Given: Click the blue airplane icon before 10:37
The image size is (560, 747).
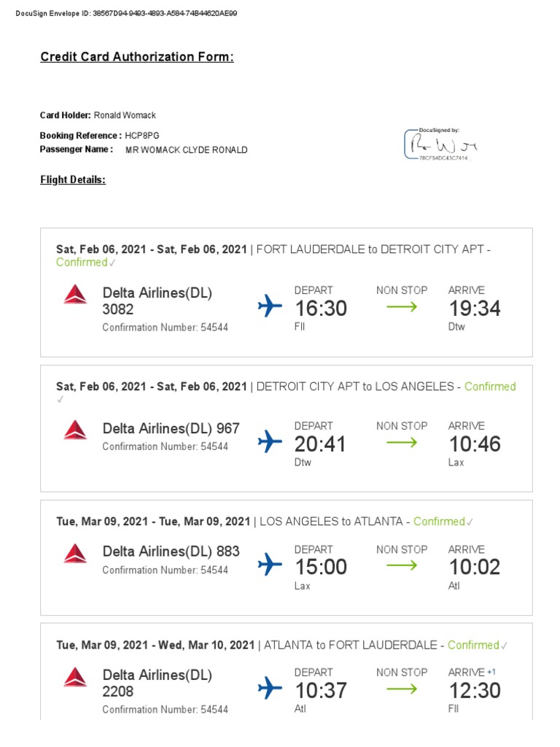Looking at the screenshot, I should pyautogui.click(x=270, y=688).
